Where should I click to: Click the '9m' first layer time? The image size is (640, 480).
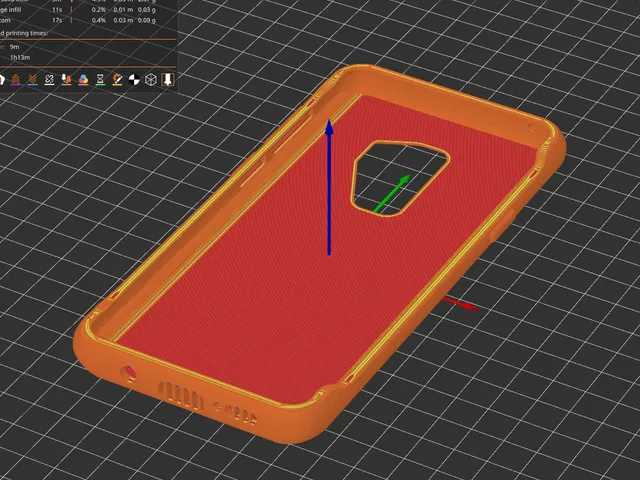14,47
